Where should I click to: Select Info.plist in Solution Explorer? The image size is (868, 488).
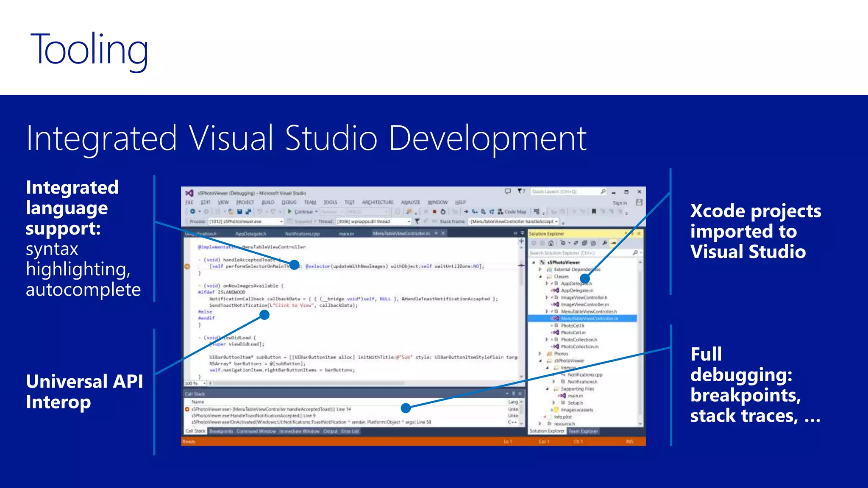(562, 417)
